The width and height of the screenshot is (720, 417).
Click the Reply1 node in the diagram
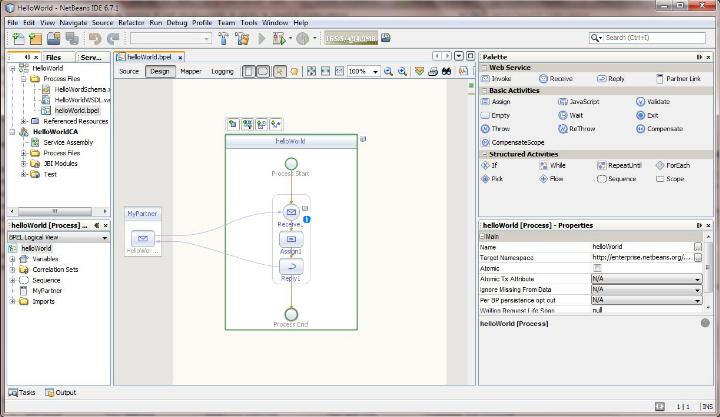click(291, 266)
